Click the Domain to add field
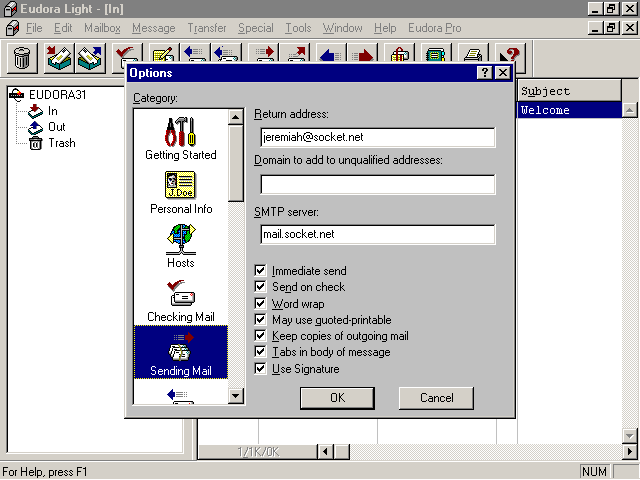This screenshot has width=640, height=480. click(x=378, y=184)
